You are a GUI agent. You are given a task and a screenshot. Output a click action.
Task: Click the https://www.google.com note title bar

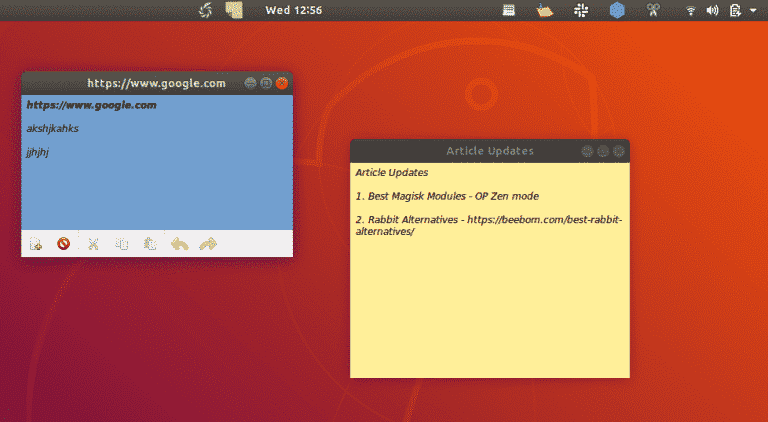tap(157, 83)
